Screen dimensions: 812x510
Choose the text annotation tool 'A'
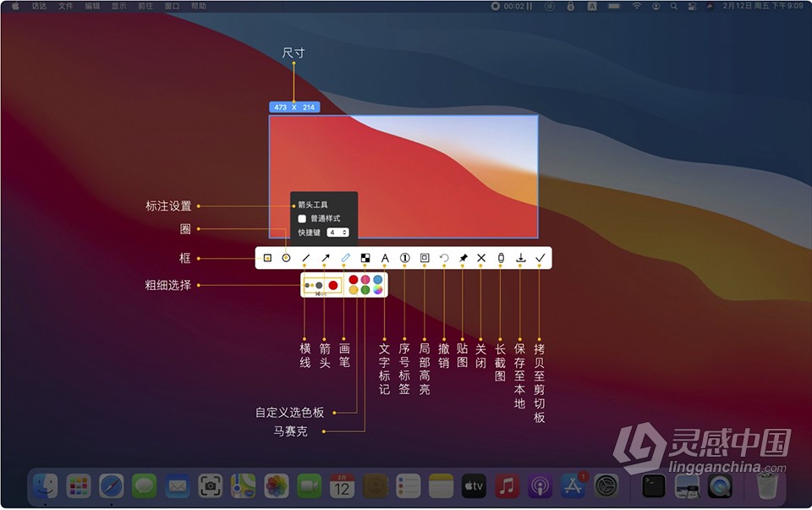[x=385, y=258]
